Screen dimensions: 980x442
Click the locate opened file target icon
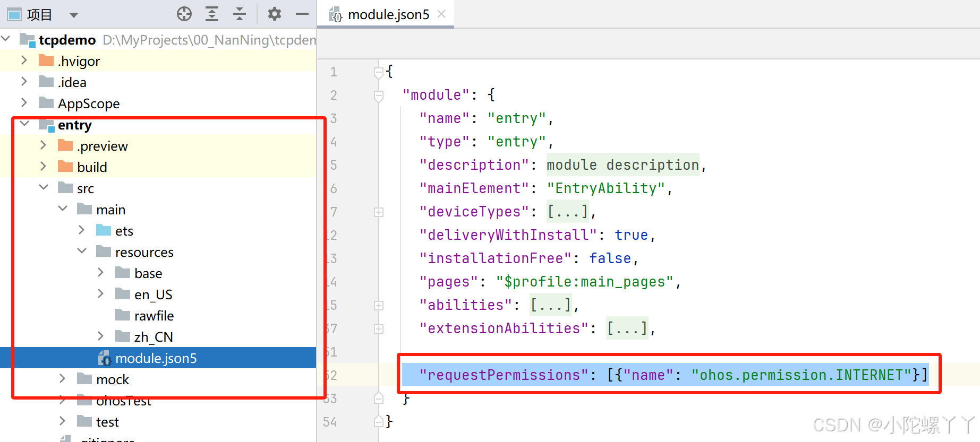(184, 14)
